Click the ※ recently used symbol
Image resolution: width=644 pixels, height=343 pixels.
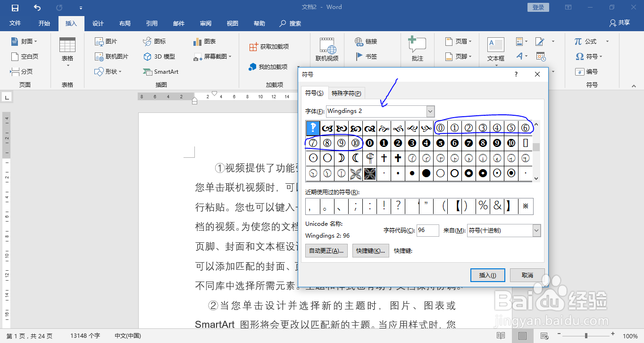point(525,206)
